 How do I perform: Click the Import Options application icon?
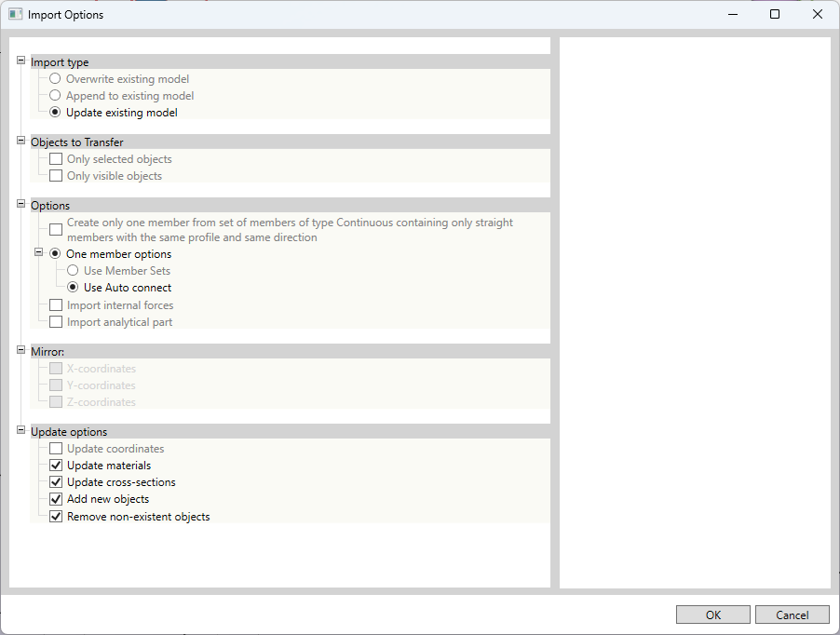(x=16, y=14)
